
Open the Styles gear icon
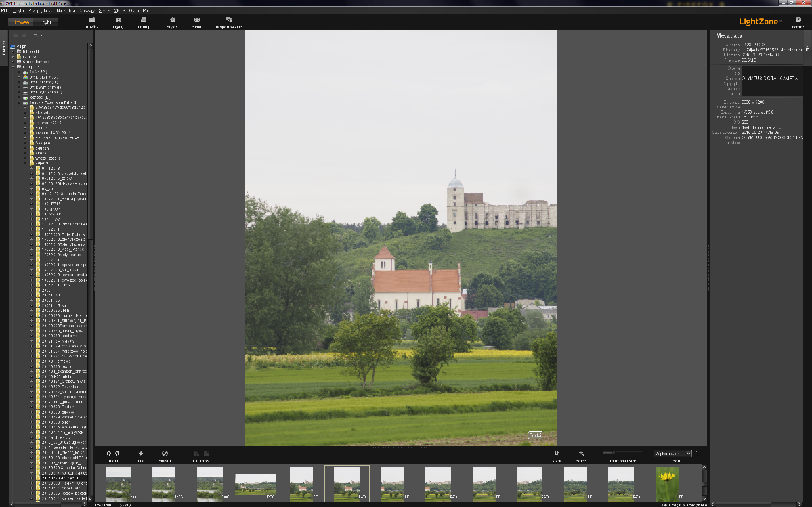coord(172,20)
